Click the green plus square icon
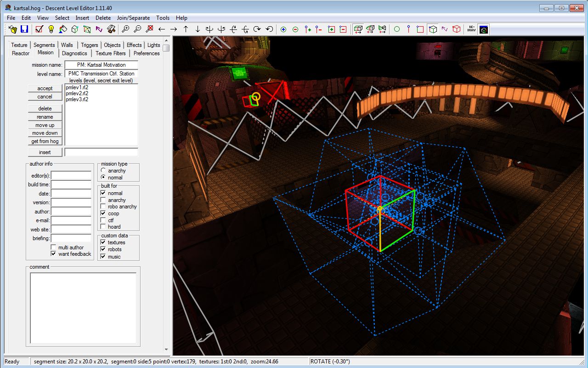The width and height of the screenshot is (588, 368). click(x=331, y=29)
